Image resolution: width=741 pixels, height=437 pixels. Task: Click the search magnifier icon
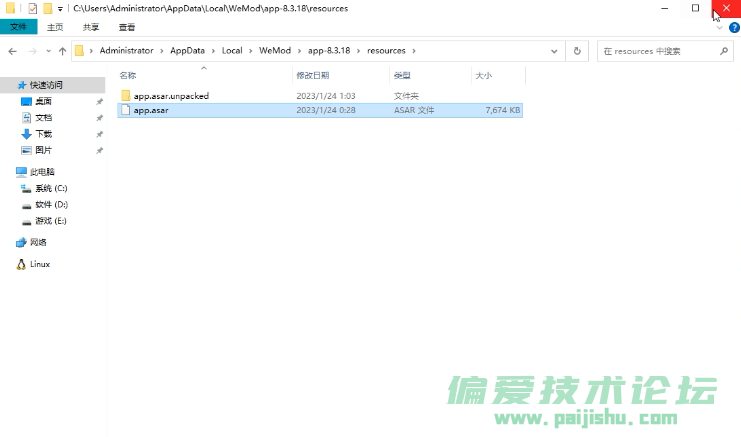pos(724,51)
